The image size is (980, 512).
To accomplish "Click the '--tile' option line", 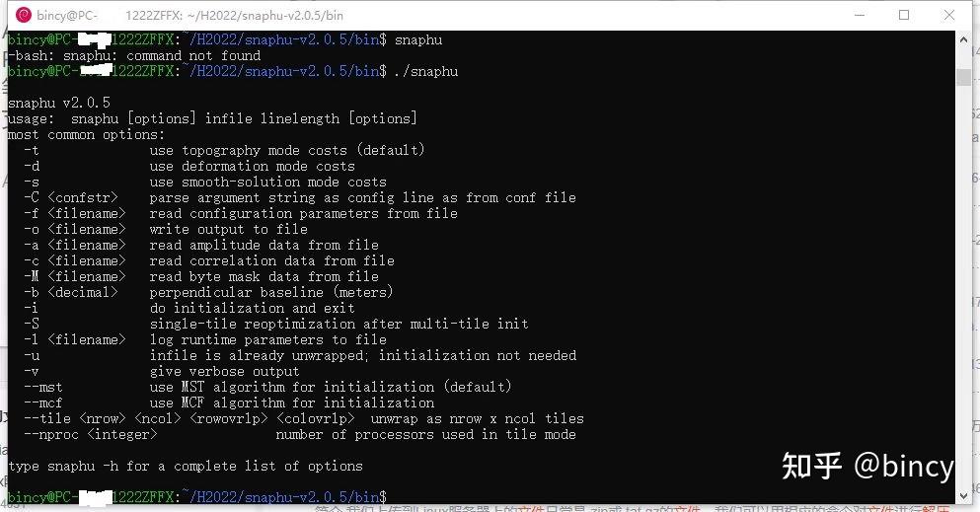I will 303,418.
